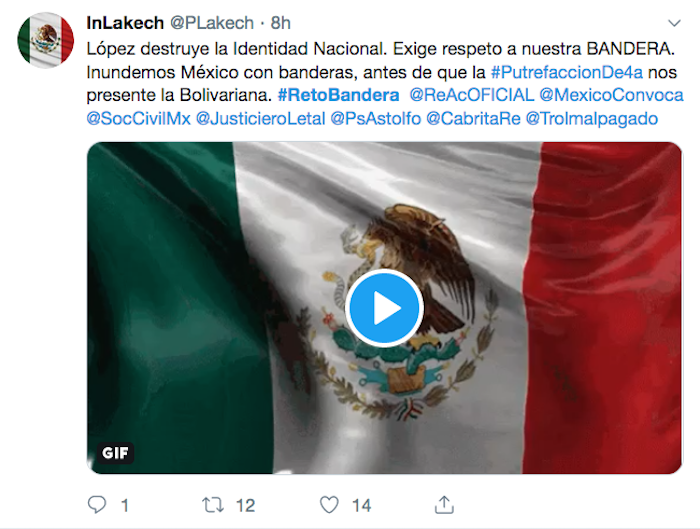
Task: Open the share tweet upload icon
Action: coord(444,504)
